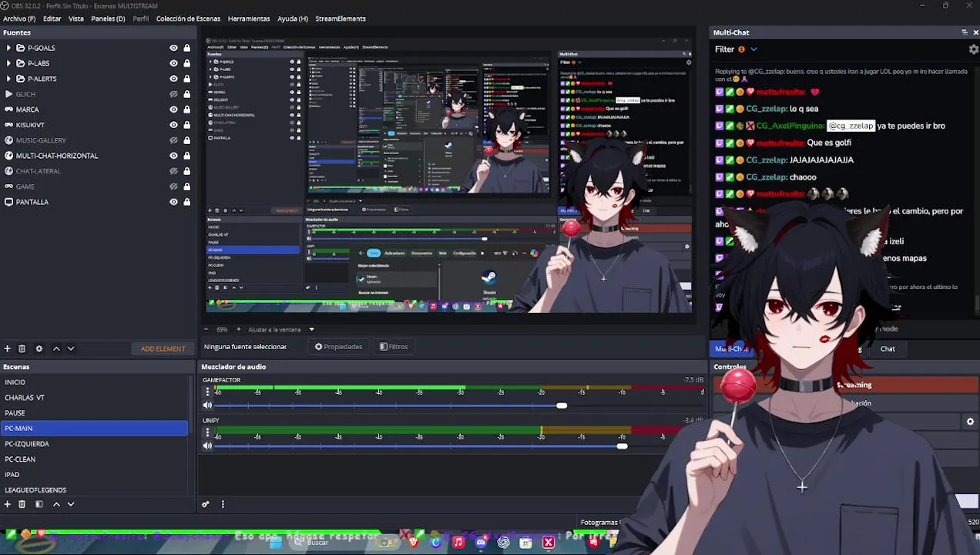Zoom in preview with plus icon
This screenshot has width=980, height=555.
point(238,329)
